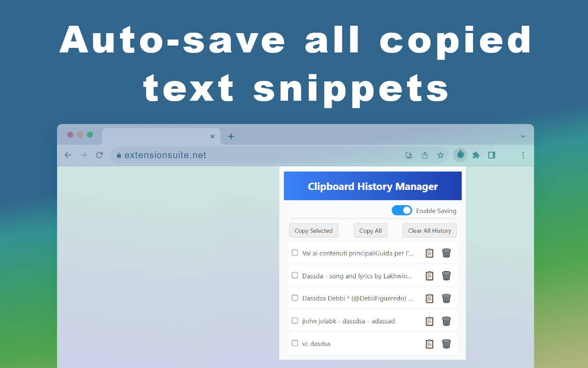Toggle the Enable Saving switch

401,210
